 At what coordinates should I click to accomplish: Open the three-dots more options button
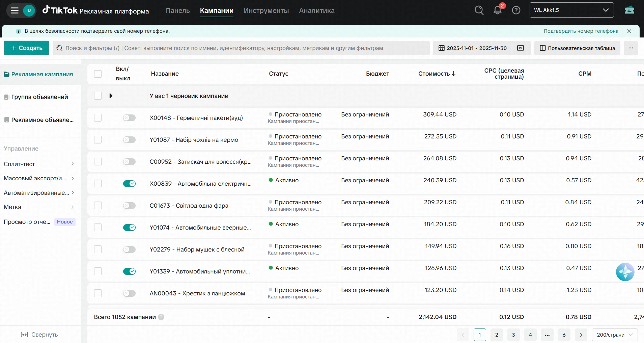pyautogui.click(x=631, y=48)
